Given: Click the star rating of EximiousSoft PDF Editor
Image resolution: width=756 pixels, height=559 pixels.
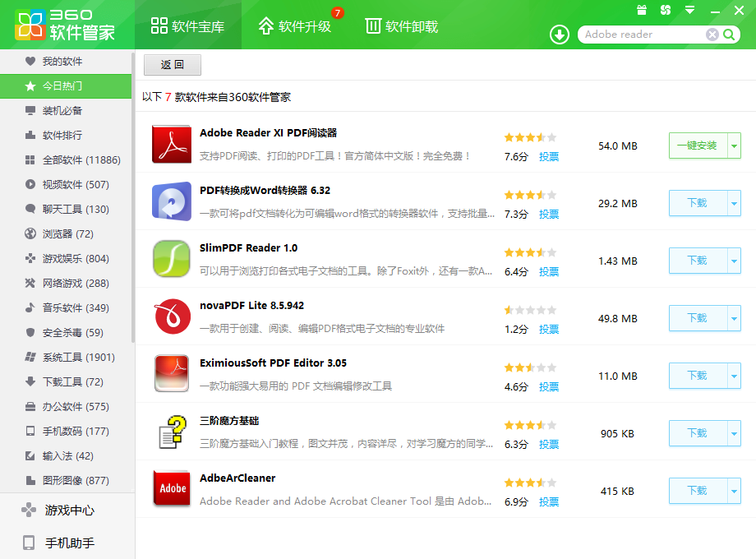Looking at the screenshot, I should [530, 367].
